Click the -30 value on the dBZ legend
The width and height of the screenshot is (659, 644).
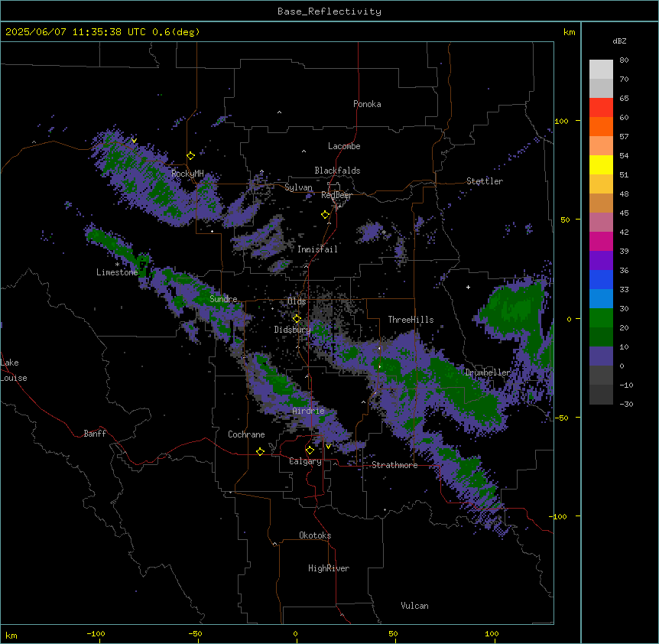(626, 404)
